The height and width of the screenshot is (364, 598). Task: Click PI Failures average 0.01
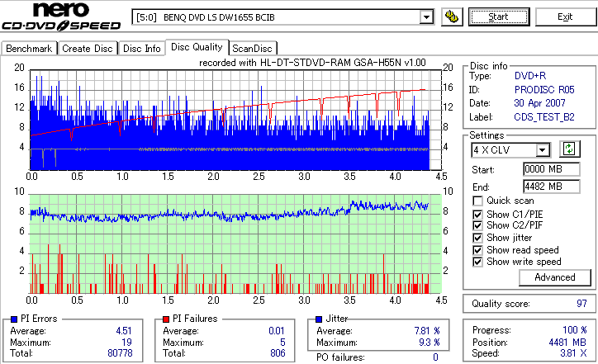(x=277, y=331)
